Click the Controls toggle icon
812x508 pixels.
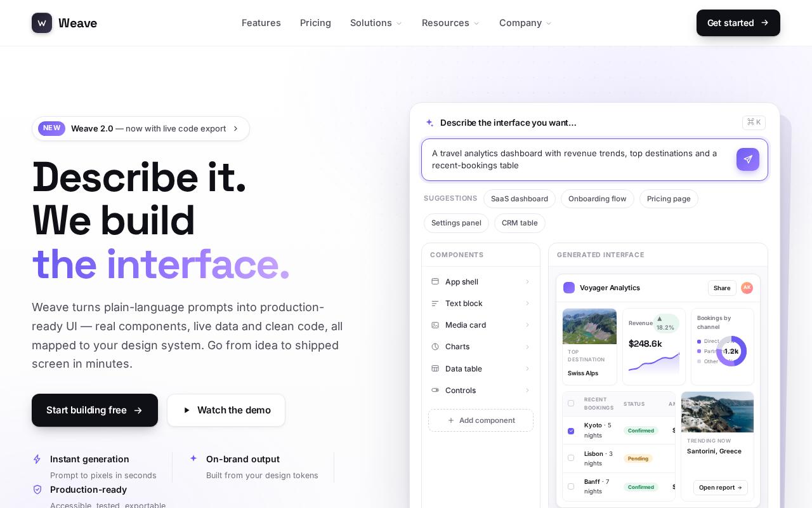tap(435, 391)
